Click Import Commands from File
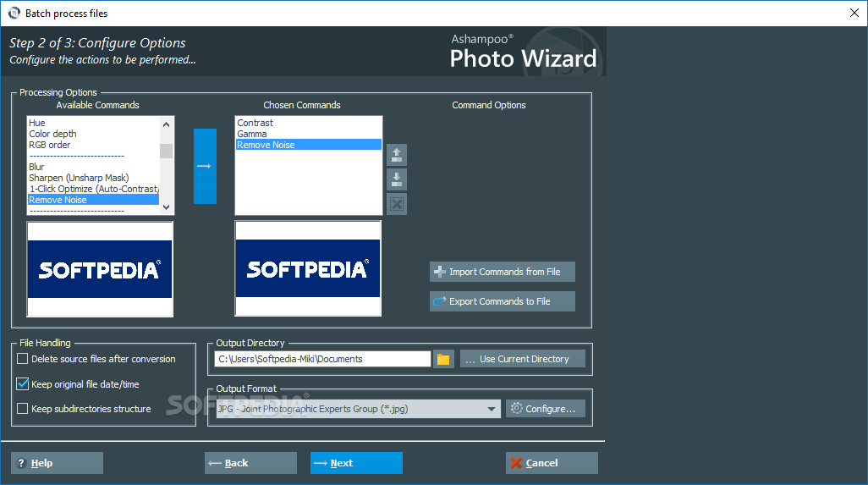This screenshot has height=485, width=868. point(502,272)
